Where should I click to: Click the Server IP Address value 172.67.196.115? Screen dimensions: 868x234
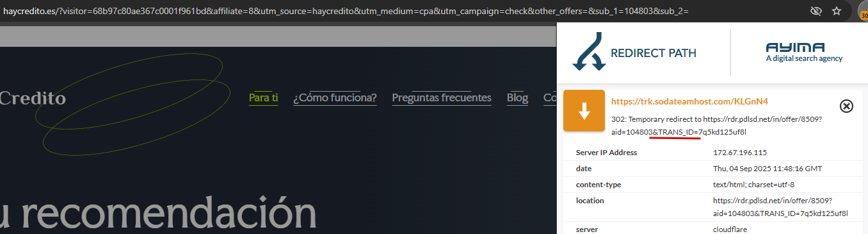coord(740,153)
